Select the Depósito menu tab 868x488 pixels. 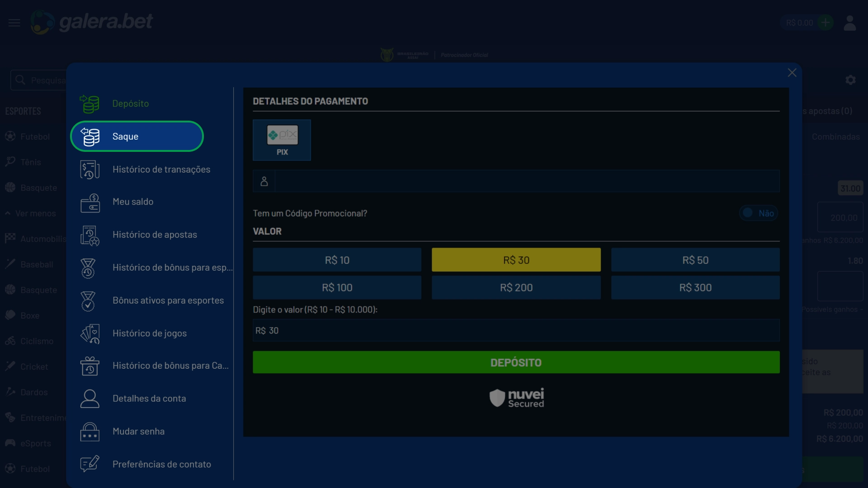click(130, 103)
